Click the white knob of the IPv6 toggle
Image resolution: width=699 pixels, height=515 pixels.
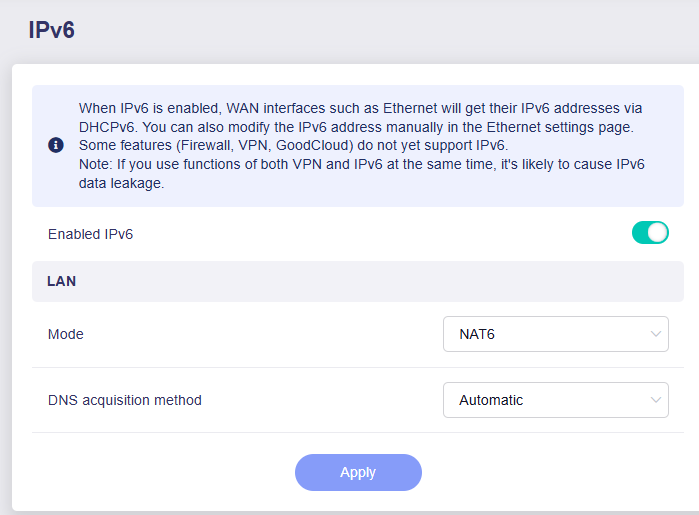(658, 233)
